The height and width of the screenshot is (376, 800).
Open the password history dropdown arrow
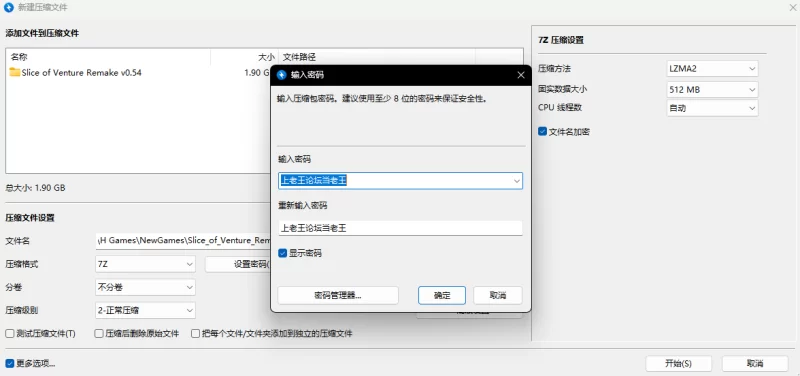[516, 181]
